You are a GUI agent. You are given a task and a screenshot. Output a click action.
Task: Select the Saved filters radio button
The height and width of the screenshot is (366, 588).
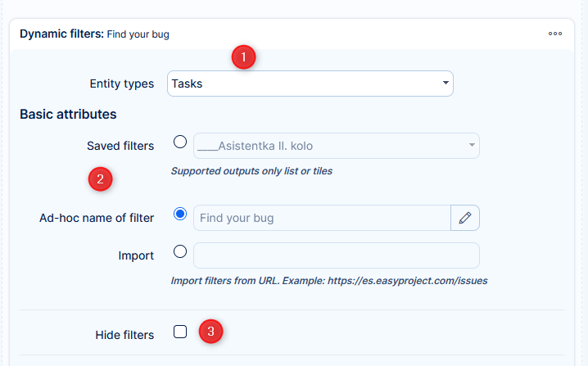tap(181, 142)
